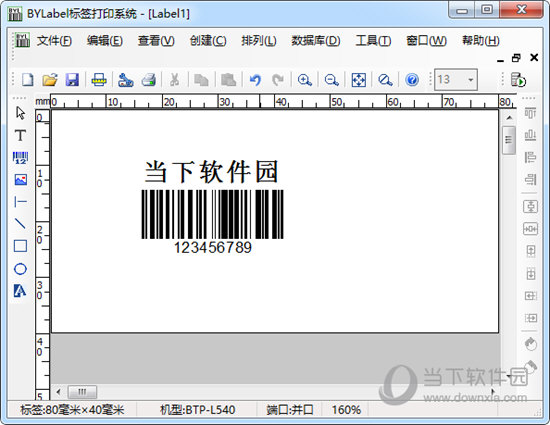This screenshot has width=550, height=425.
Task: Undo the last action with the blue arrow
Action: point(255,80)
